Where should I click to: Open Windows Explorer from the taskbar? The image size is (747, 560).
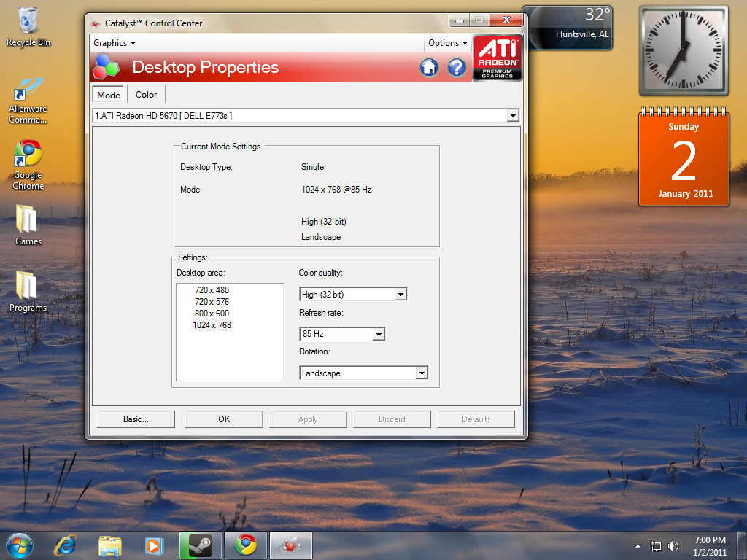110,545
